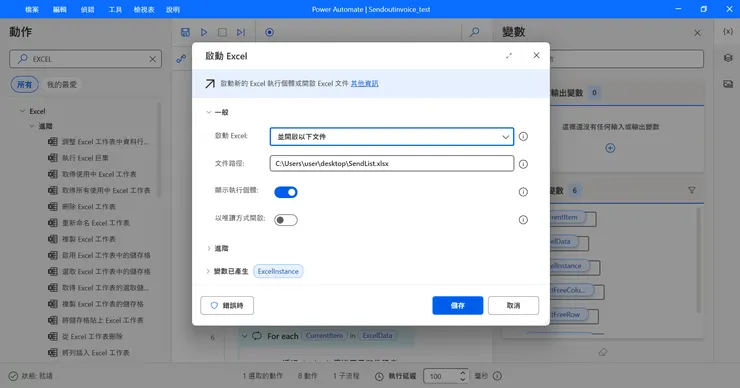Show info for 啟動 Excel dropdown field
The height and width of the screenshot is (388, 740).
523,136
